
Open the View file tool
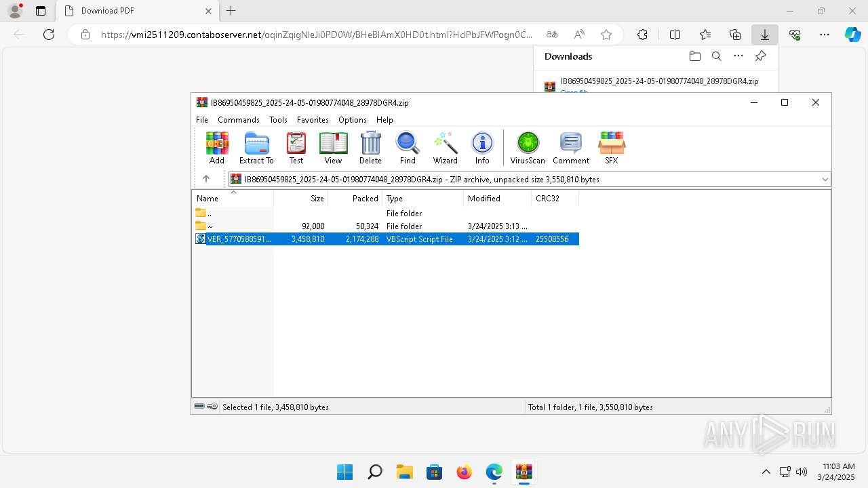(333, 148)
